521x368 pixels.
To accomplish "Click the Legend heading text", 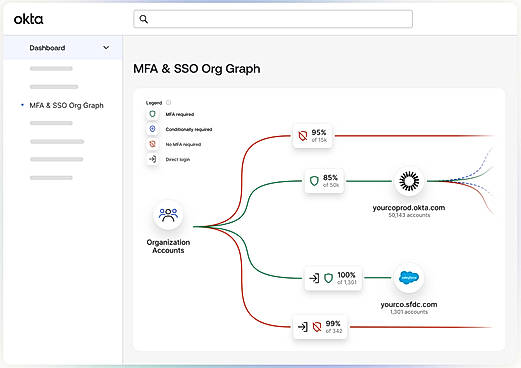I will pos(154,103).
